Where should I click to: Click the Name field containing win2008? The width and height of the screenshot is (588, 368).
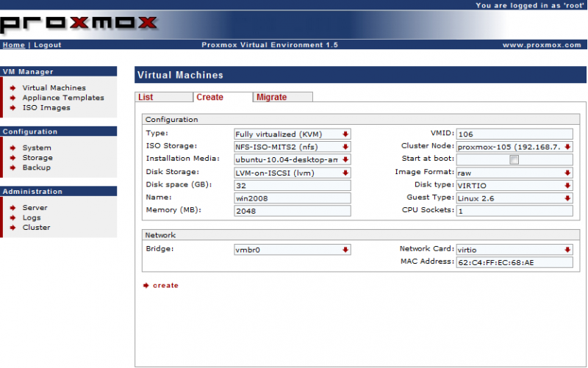pos(292,198)
